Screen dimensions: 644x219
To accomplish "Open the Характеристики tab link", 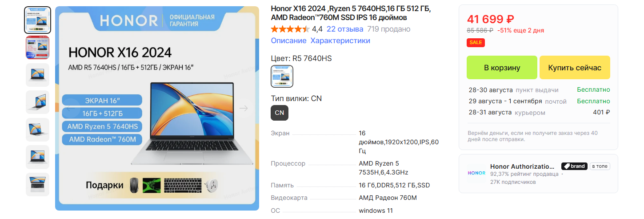I will coord(340,41).
